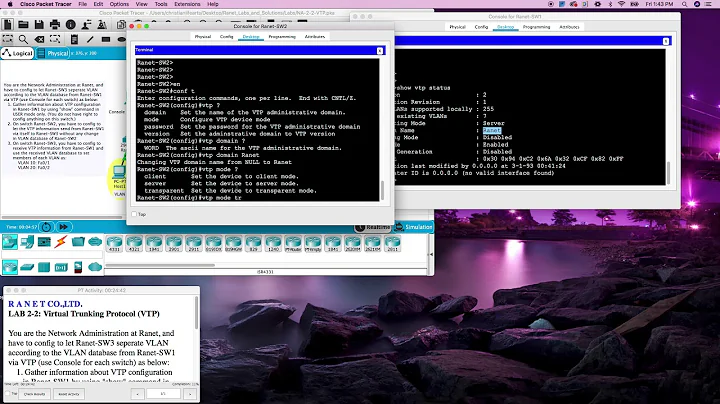Switch to Logical workspace view
This screenshot has width=720, height=404.
(17, 53)
